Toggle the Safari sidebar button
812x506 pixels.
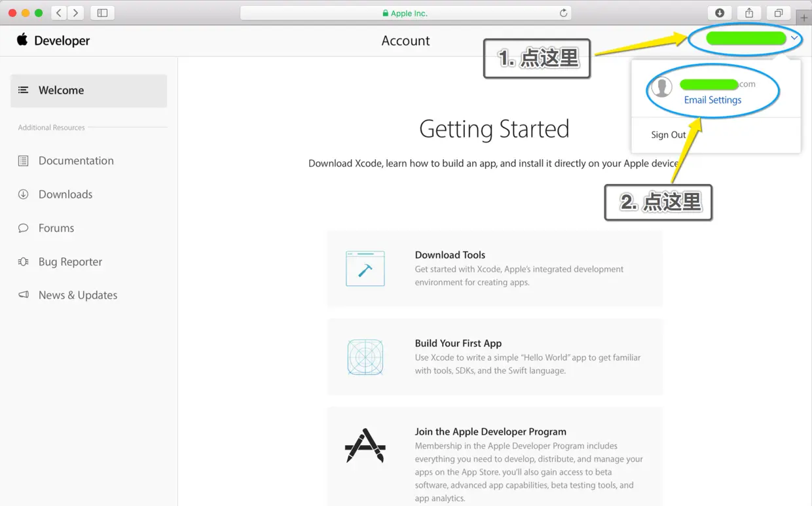(x=102, y=12)
